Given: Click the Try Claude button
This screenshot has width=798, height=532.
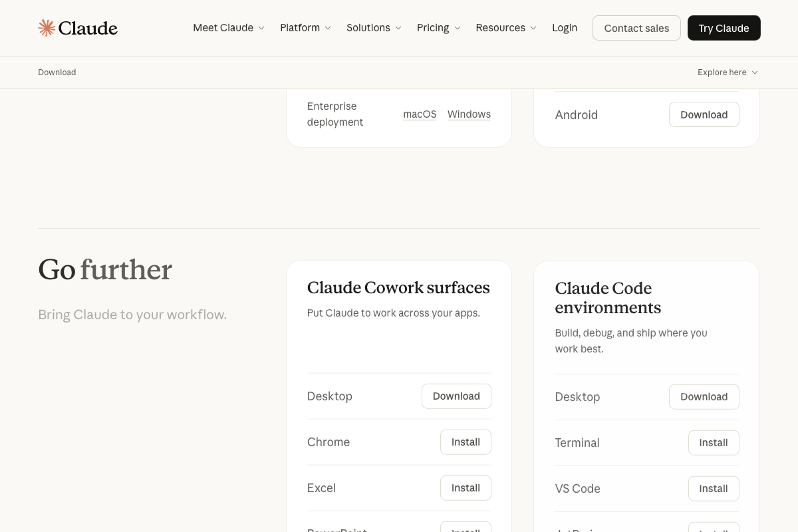Looking at the screenshot, I should coord(724,28).
